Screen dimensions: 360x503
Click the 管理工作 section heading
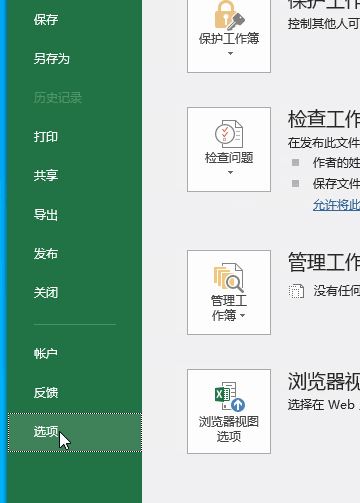324,262
